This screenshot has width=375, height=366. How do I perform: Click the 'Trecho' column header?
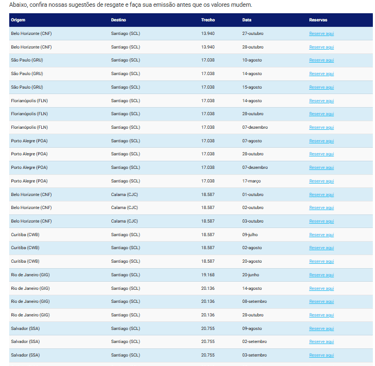point(208,20)
